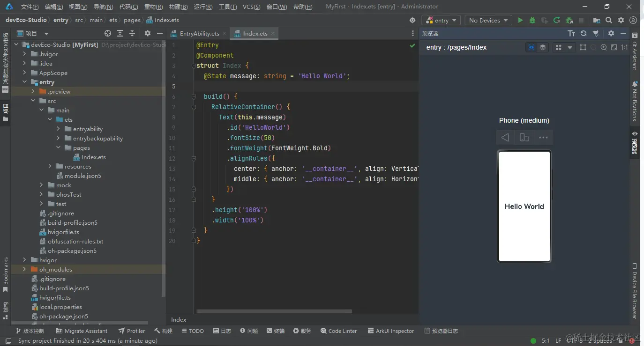Attach debugger to process icon
The width and height of the screenshot is (644, 346).
pyautogui.click(x=569, y=20)
